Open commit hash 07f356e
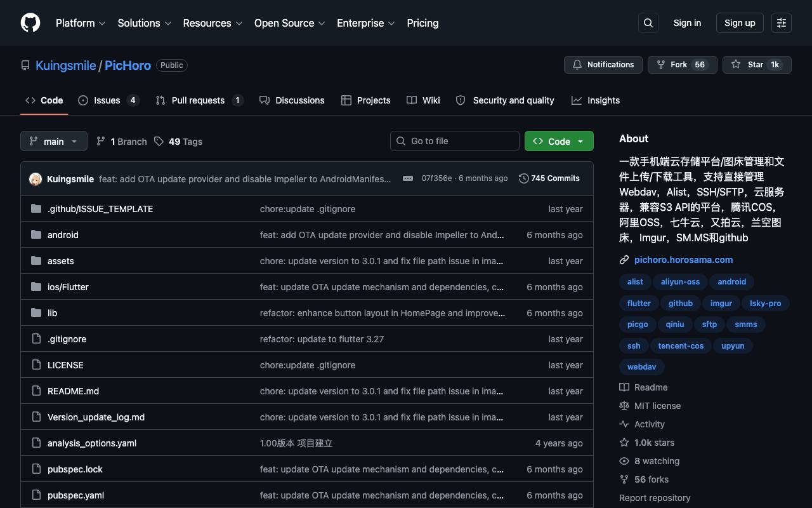This screenshot has width=812, height=508. (437, 178)
